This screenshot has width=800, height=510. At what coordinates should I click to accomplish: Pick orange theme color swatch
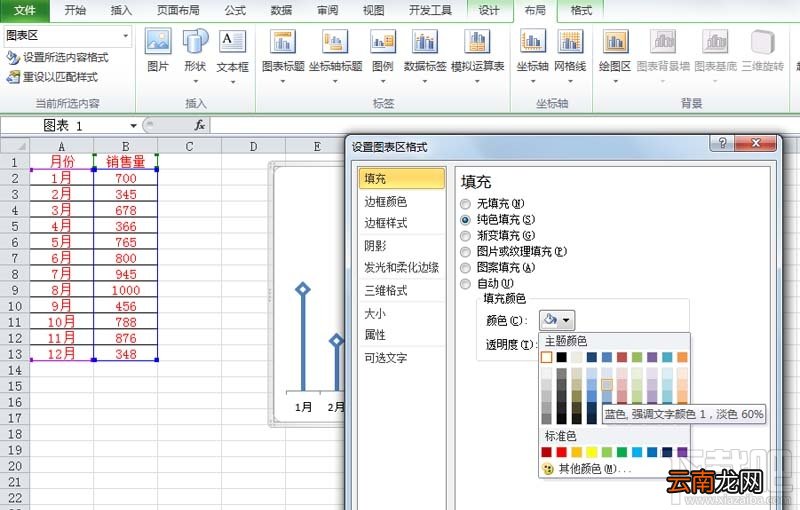pos(682,357)
